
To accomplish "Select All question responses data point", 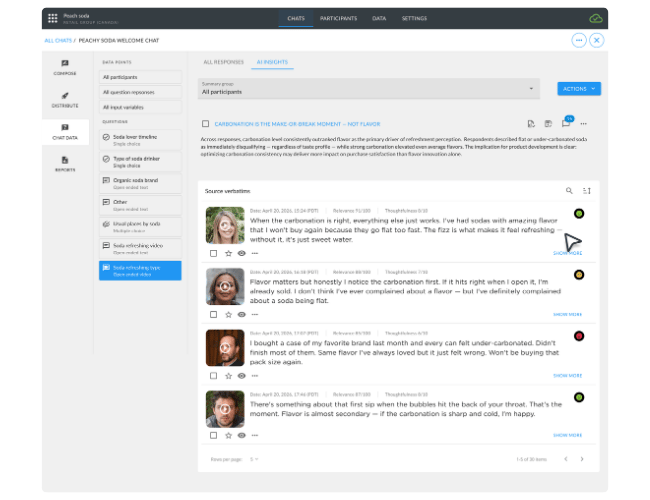I will point(140,92).
